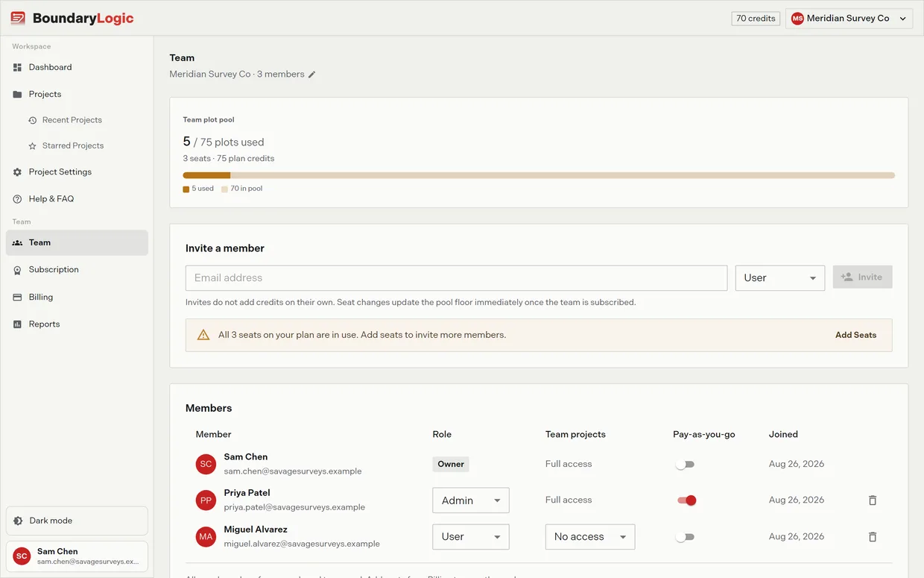Click the 70 credits badge
The image size is (924, 578).
pos(756,19)
